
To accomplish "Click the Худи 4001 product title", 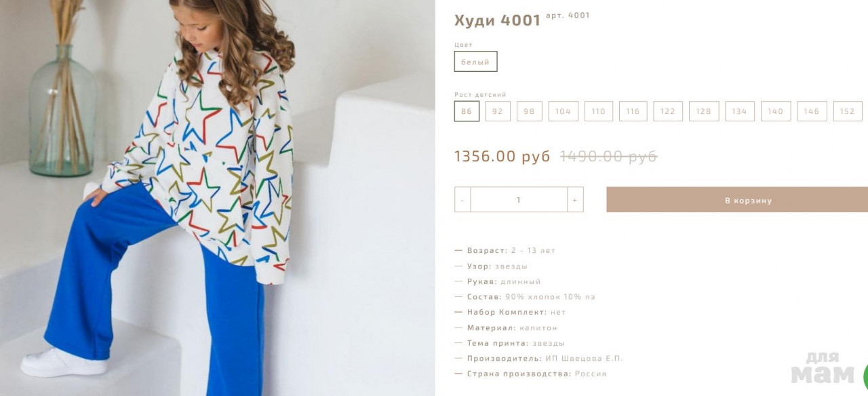I will click(x=497, y=20).
